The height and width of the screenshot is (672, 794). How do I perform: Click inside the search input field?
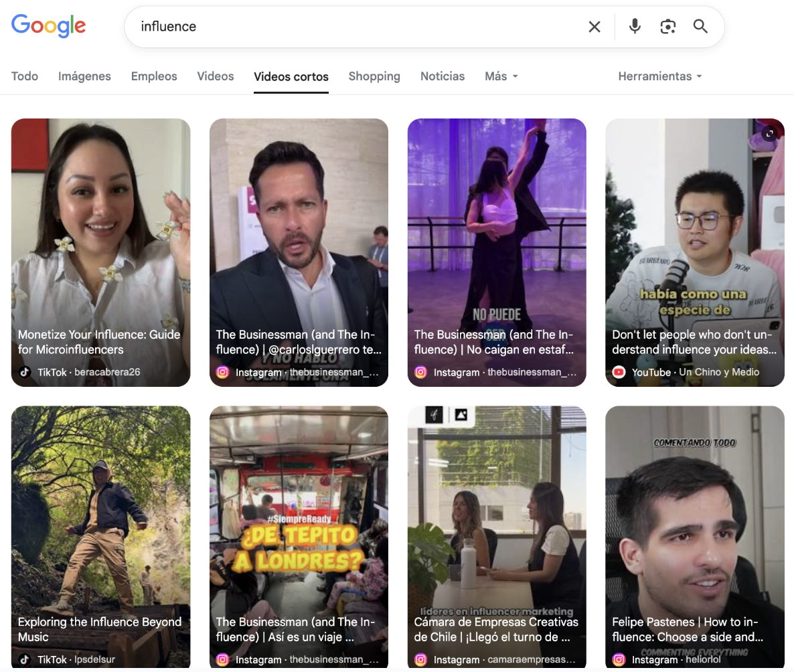coord(335,26)
